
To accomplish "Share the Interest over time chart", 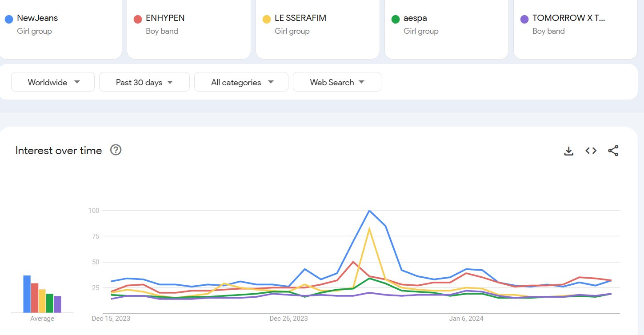I will pyautogui.click(x=613, y=151).
